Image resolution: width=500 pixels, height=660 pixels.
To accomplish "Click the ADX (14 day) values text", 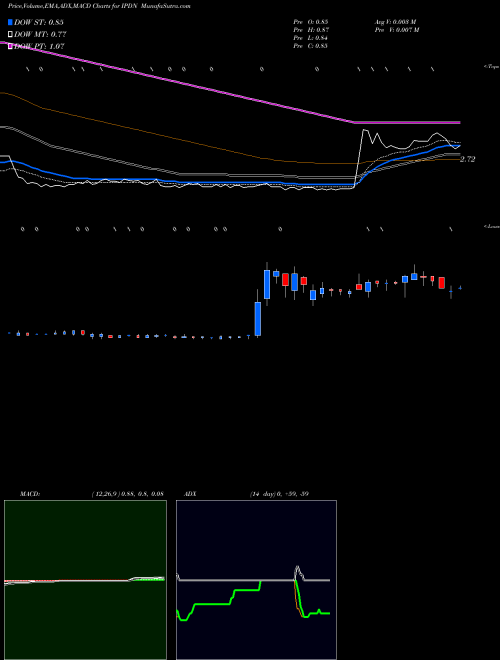I will pyautogui.click(x=279, y=494).
